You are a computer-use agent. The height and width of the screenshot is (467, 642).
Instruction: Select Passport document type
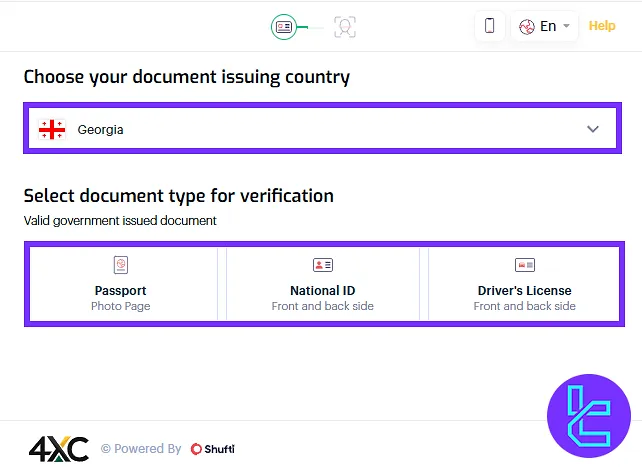pyautogui.click(x=124, y=284)
